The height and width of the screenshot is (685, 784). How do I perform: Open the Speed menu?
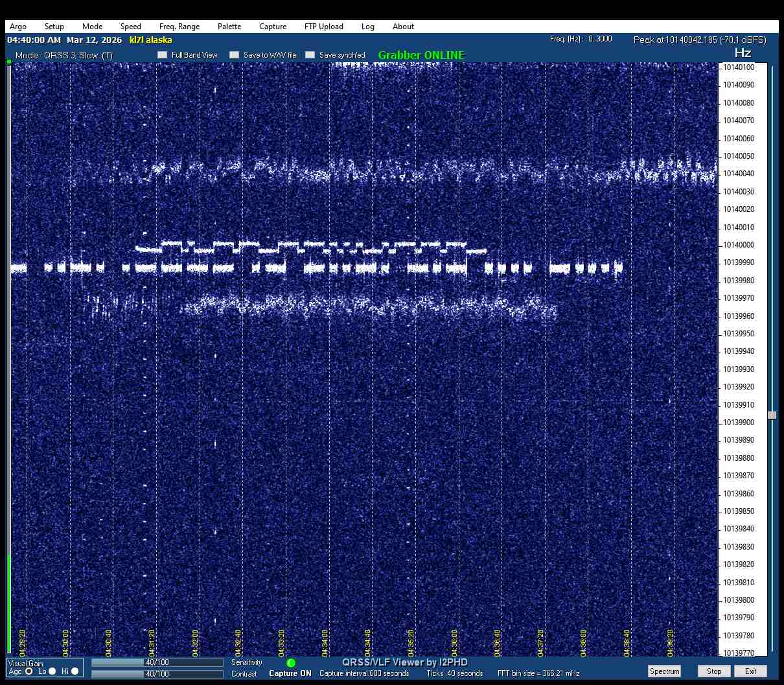click(x=130, y=27)
